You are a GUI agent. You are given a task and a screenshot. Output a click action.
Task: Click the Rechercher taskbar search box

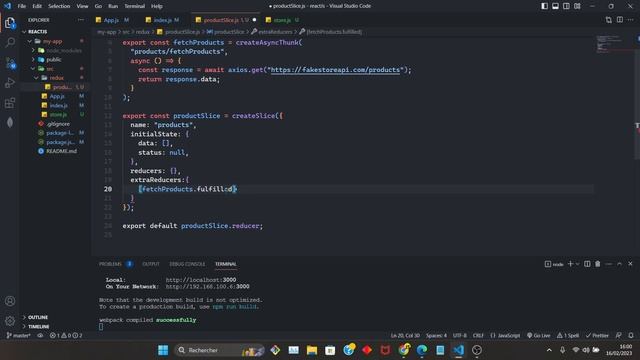pos(220,350)
